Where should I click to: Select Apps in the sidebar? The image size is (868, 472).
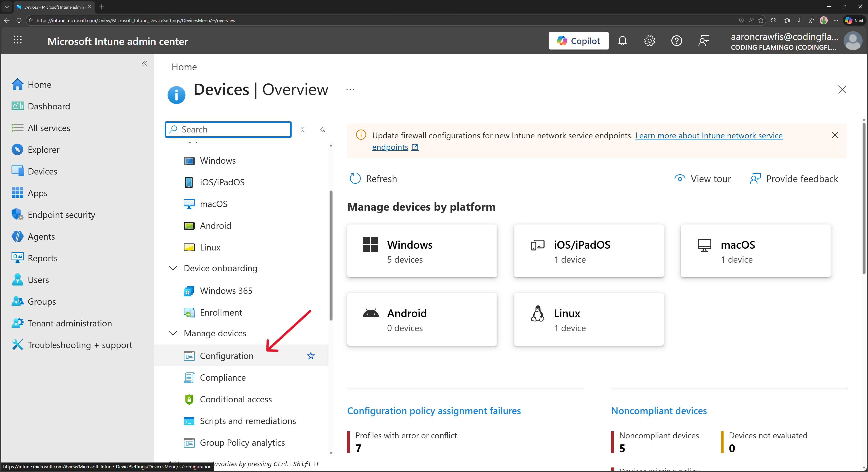(x=37, y=193)
